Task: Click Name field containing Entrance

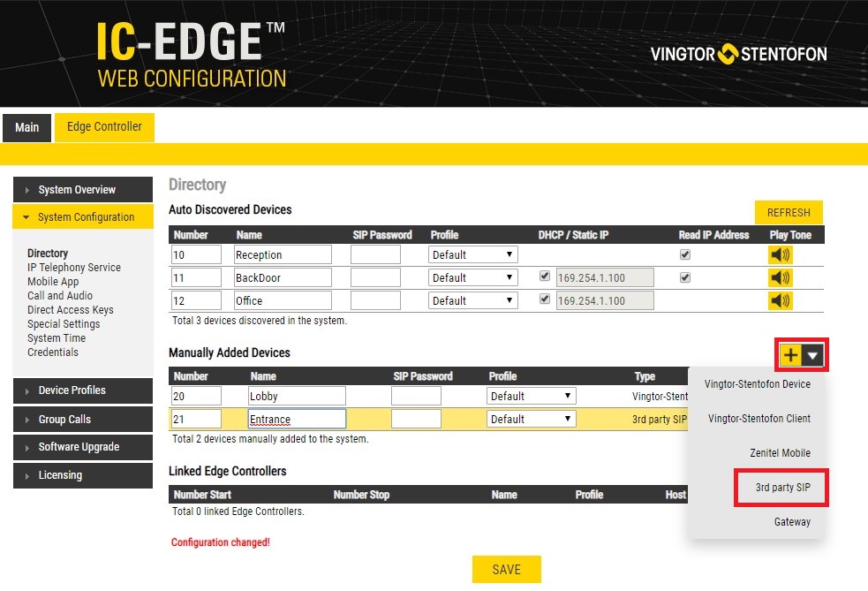Action: (297, 420)
